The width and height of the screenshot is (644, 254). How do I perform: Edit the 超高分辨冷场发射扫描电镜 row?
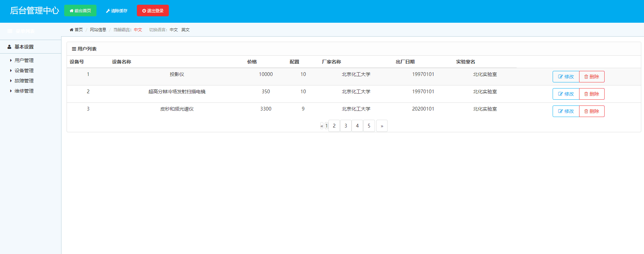[x=566, y=94]
